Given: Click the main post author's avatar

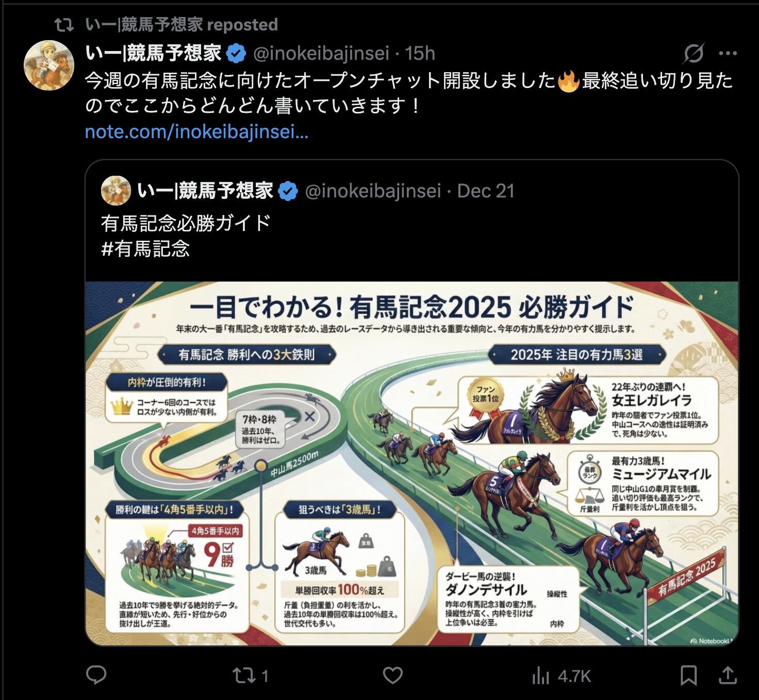Looking at the screenshot, I should click(49, 65).
